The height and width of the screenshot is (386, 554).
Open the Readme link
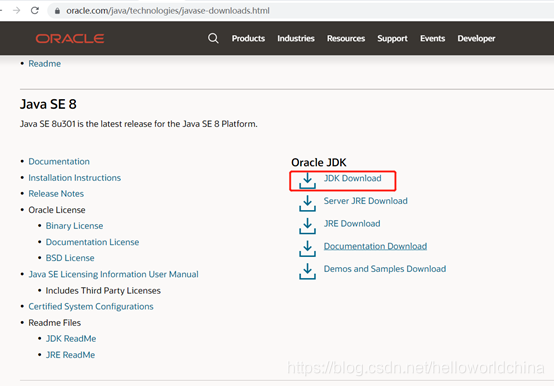click(45, 64)
